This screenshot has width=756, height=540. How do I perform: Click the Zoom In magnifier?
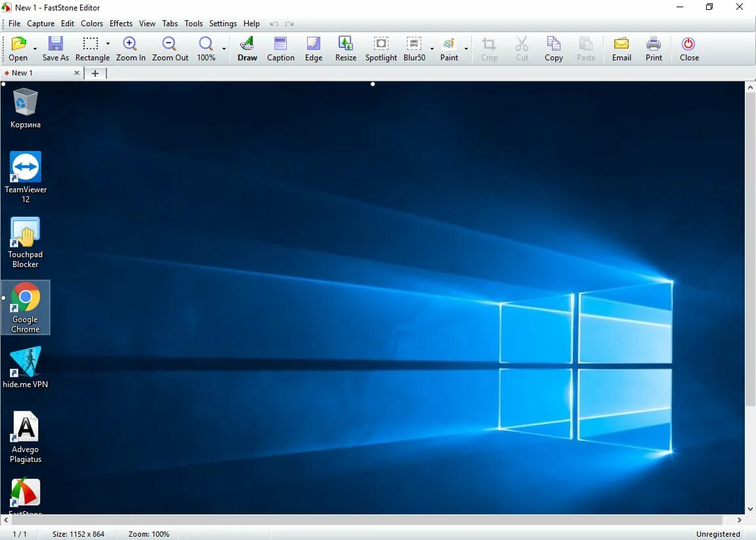pos(130,49)
